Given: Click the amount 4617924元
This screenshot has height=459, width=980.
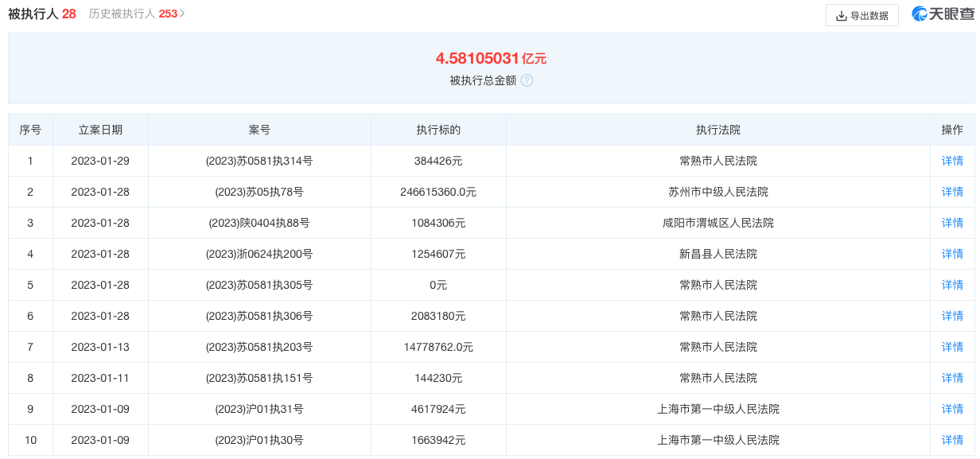Looking at the screenshot, I should (x=438, y=409).
